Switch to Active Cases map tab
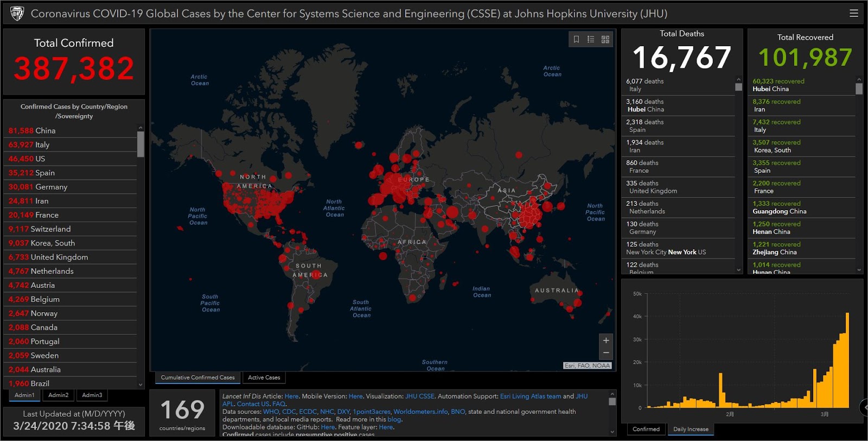The height and width of the screenshot is (441, 868). click(x=264, y=377)
